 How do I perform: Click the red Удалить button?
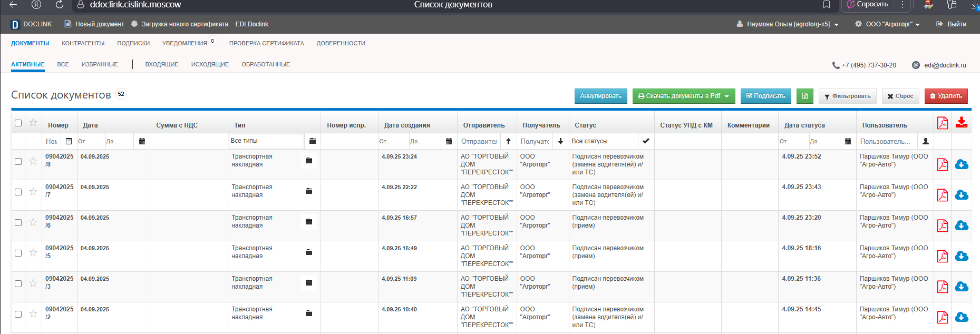[946, 96]
